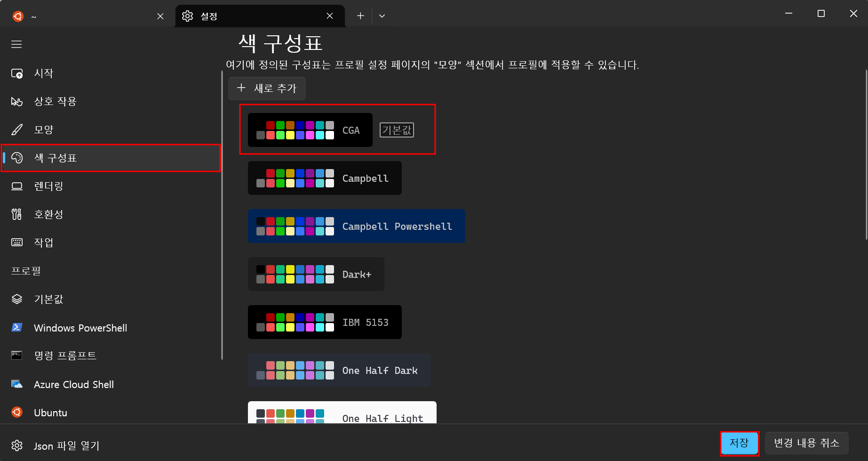Click the 색 구성표 page title
This screenshot has height=461, width=868.
280,43
